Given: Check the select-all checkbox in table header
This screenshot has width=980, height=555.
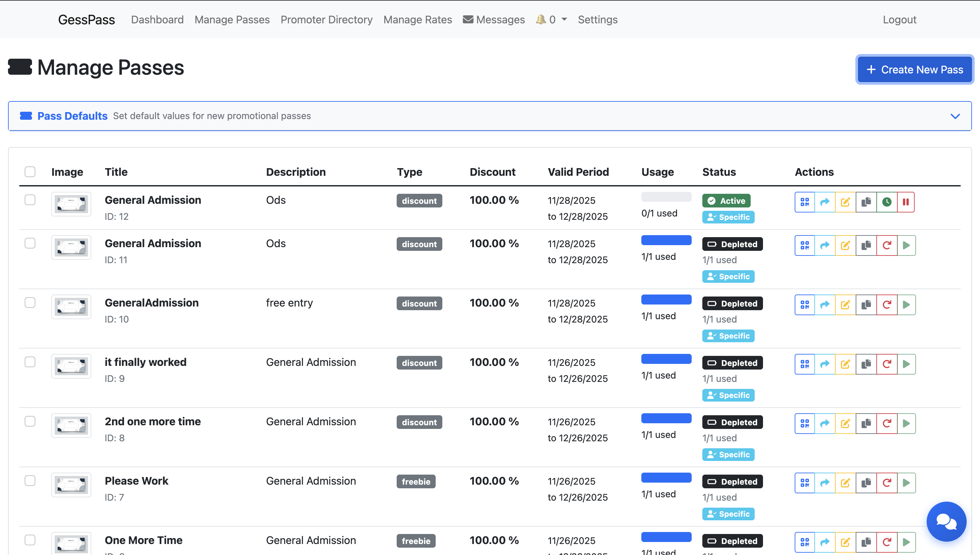Looking at the screenshot, I should tap(30, 172).
